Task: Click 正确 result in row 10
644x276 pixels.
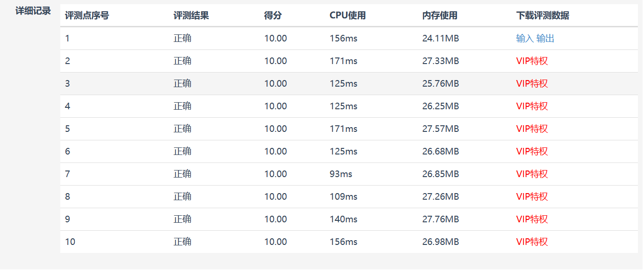Action: [x=183, y=242]
